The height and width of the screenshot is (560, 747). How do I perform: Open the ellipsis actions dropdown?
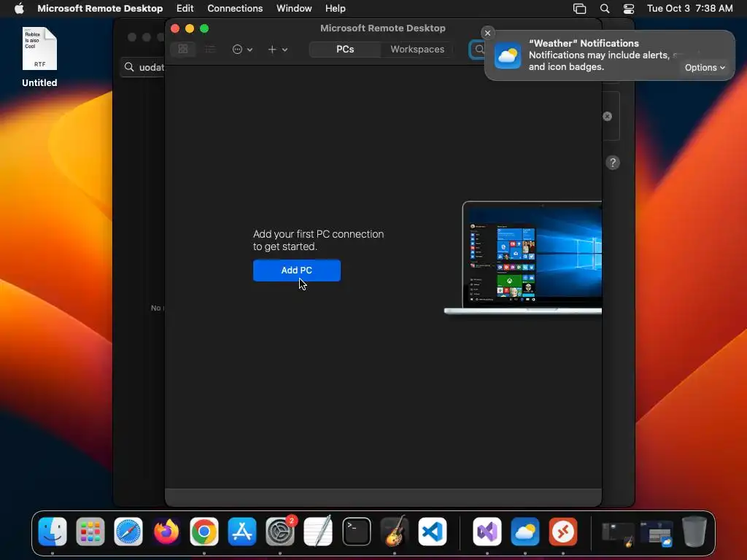[242, 49]
